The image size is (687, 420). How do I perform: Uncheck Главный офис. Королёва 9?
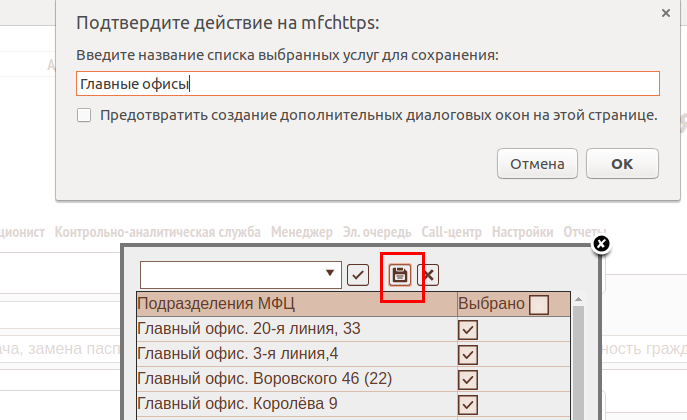tap(467, 404)
